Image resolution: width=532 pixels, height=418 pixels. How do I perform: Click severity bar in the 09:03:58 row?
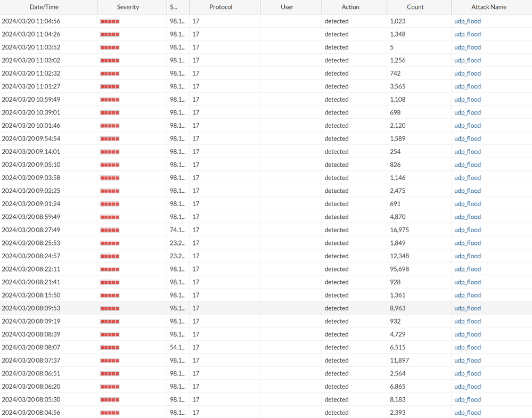point(110,178)
